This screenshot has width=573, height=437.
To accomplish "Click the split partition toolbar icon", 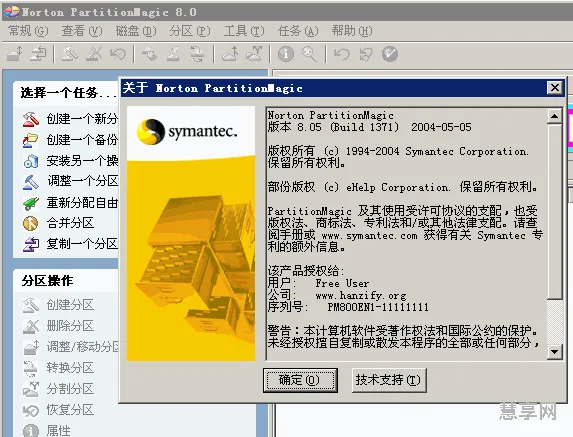I will pyautogui.click(x=254, y=54).
